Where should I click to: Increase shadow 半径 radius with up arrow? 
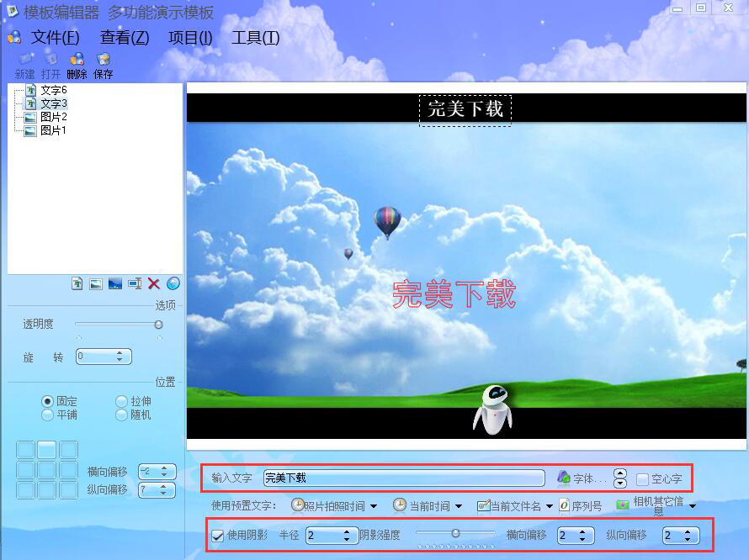(x=347, y=532)
